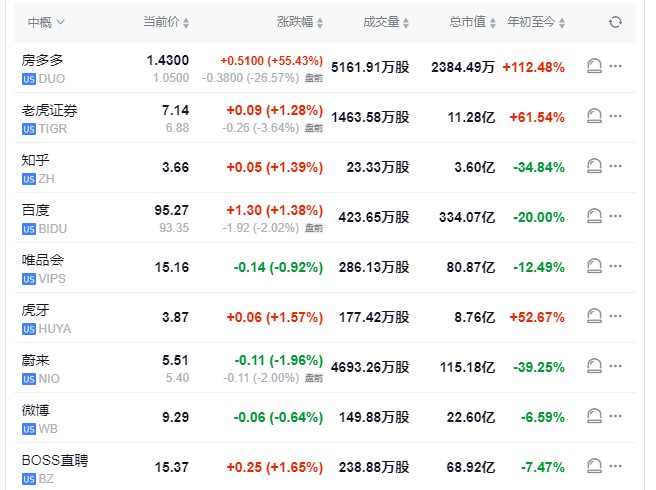The height and width of the screenshot is (490, 656).
Task: Set alert bell for 虎牙 HUYA
Action: (594, 316)
